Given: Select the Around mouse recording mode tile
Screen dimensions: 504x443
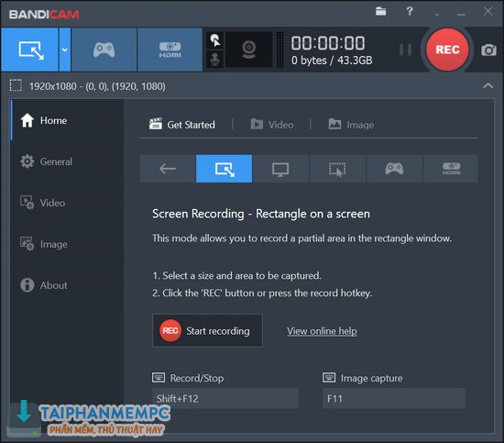Looking at the screenshot, I should (337, 169).
